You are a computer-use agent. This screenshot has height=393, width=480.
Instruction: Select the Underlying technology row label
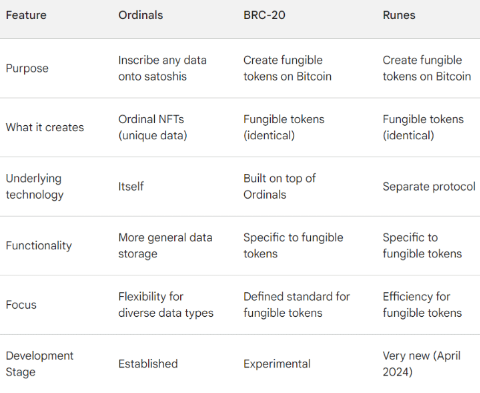pos(34,186)
